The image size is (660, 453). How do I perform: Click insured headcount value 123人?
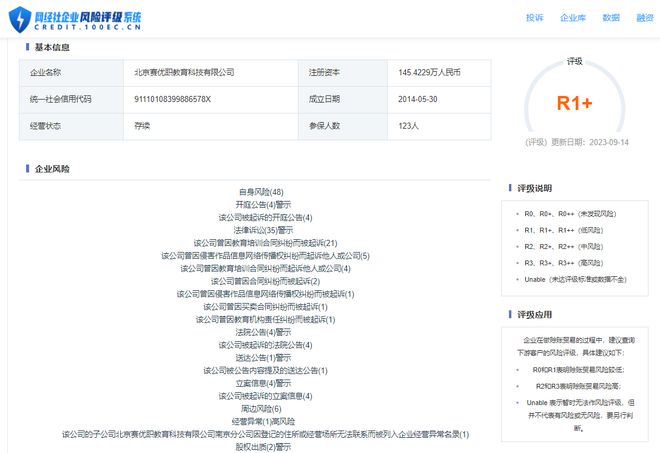pyautogui.click(x=408, y=126)
